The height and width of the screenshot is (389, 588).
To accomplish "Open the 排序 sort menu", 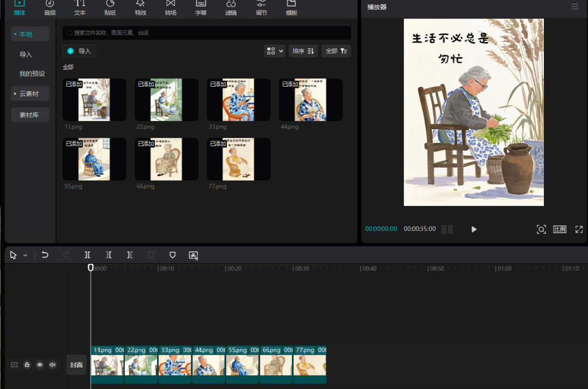I will coord(303,51).
